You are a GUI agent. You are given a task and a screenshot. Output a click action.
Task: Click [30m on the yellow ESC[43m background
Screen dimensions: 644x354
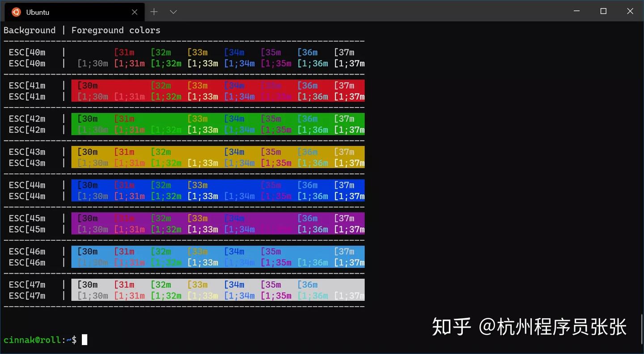point(88,152)
